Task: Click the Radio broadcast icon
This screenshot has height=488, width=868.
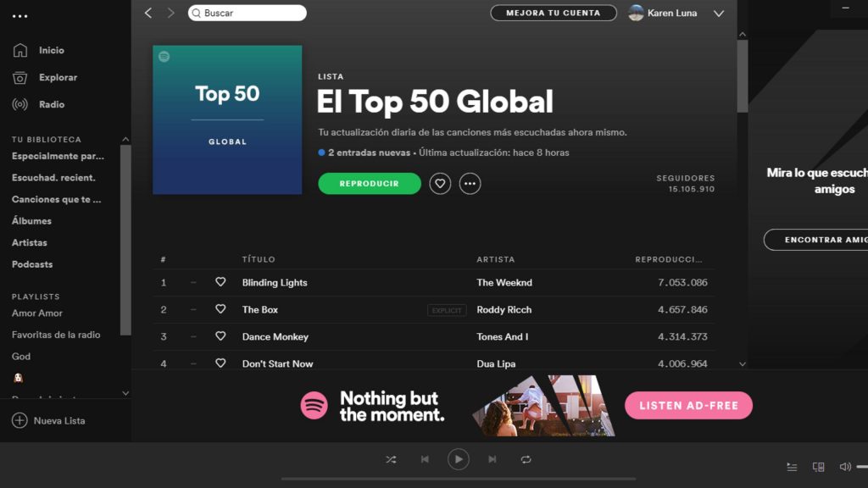Action: 20,104
